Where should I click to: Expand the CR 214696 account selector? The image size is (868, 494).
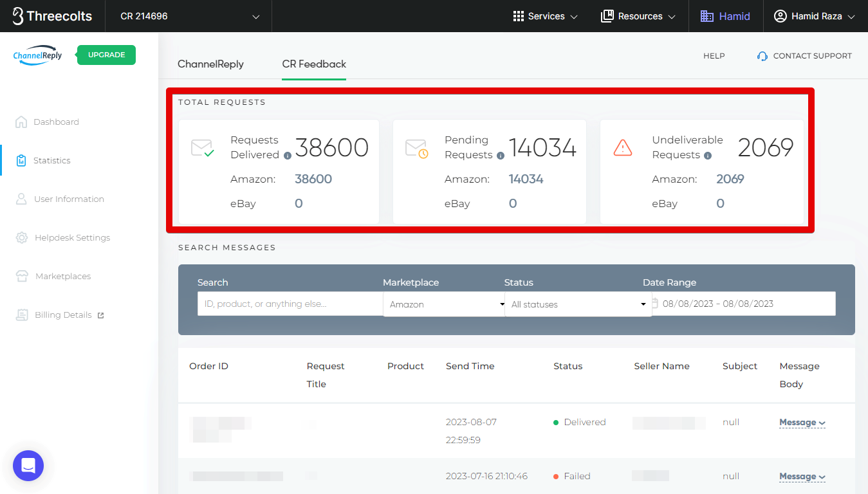pos(189,16)
